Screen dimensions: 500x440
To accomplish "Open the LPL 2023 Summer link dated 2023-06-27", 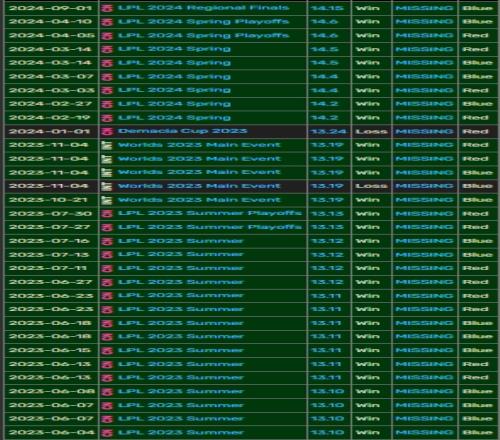I will click(181, 282).
